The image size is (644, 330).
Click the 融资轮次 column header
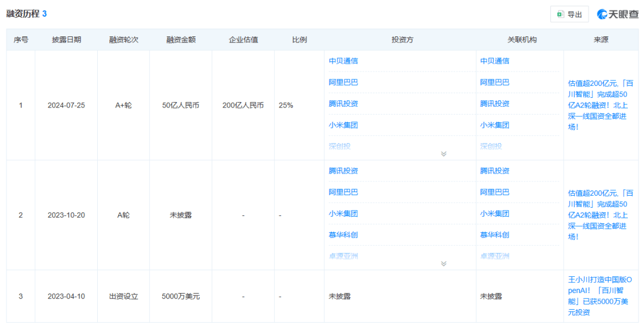[123, 40]
